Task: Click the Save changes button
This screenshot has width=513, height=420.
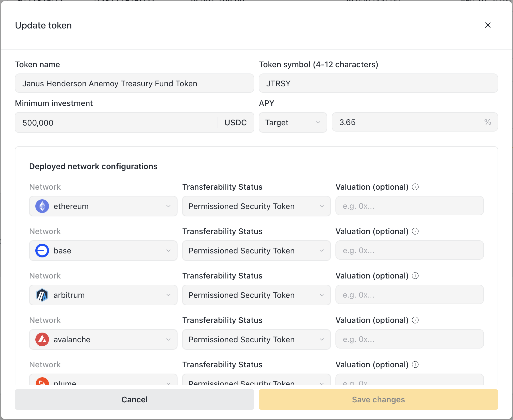Action: pyautogui.click(x=378, y=399)
